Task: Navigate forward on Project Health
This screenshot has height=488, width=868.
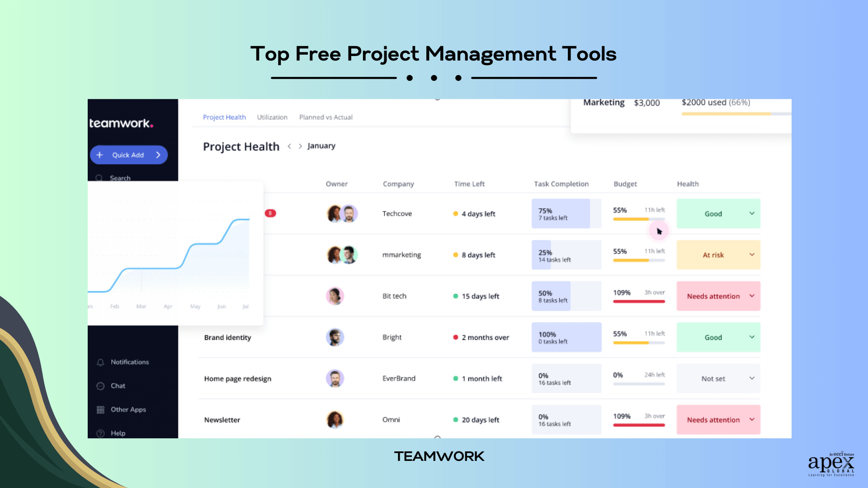Action: point(299,145)
